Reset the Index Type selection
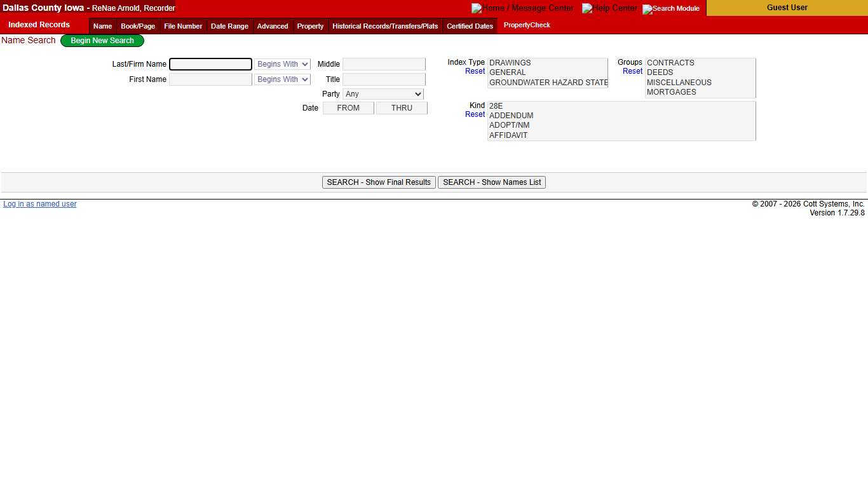The height and width of the screenshot is (488, 868). 475,71
